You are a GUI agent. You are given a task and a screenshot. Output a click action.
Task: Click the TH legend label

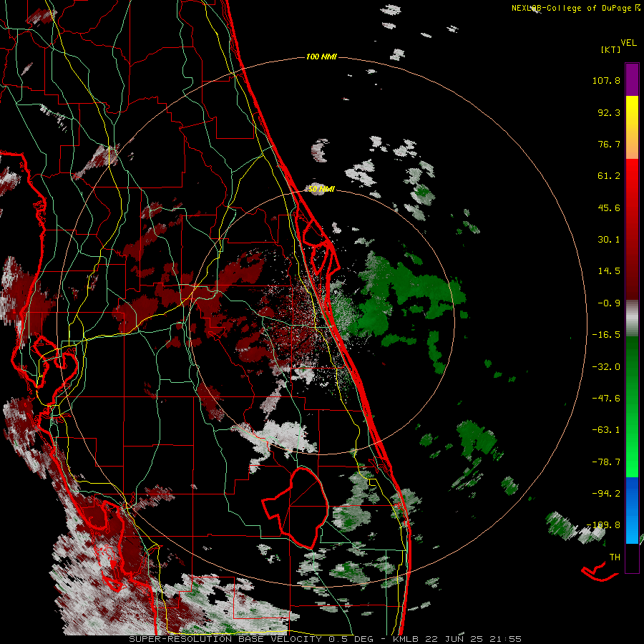[615, 557]
